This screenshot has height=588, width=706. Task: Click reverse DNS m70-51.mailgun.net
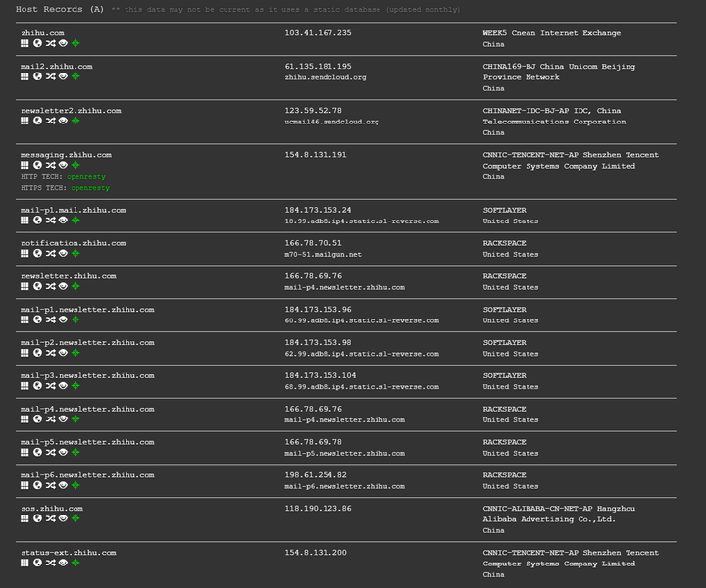(323, 254)
